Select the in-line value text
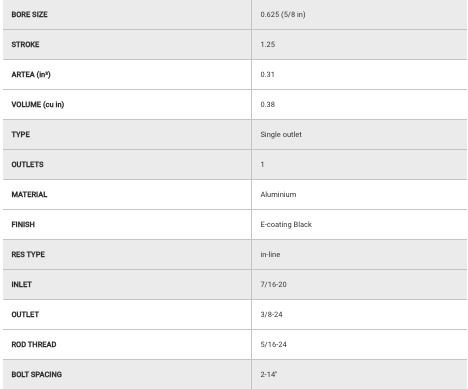Screen dimensions: 468x389 pyautogui.click(x=270, y=254)
